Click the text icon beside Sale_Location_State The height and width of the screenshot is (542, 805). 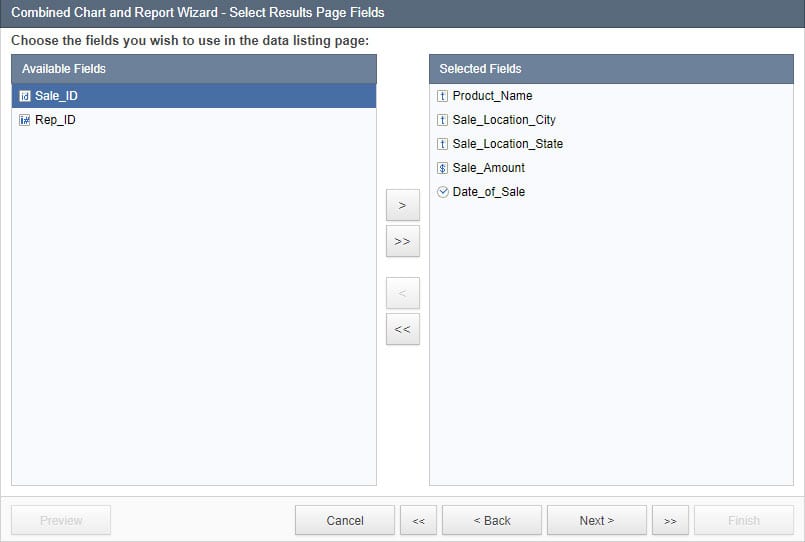(x=443, y=144)
